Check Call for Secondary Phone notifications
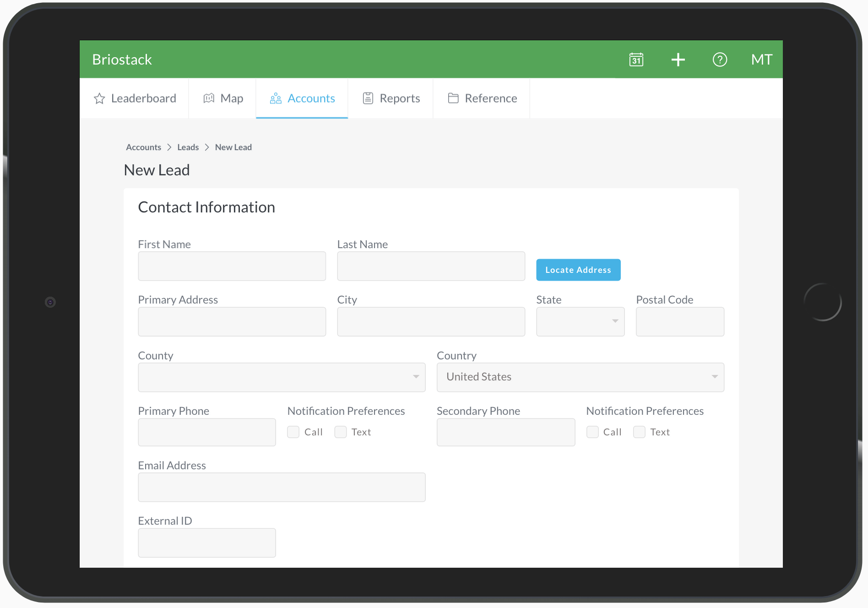 [x=592, y=432]
